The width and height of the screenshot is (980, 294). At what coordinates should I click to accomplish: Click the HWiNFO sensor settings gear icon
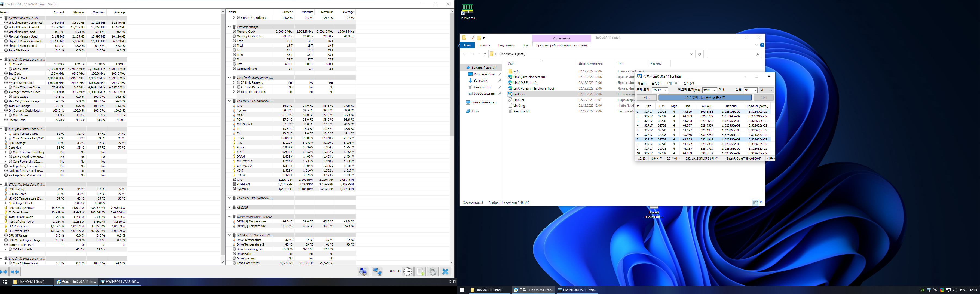coord(433,272)
